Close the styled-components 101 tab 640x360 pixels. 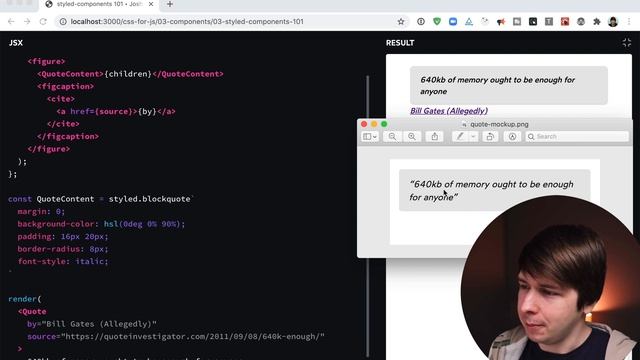pos(151,4)
